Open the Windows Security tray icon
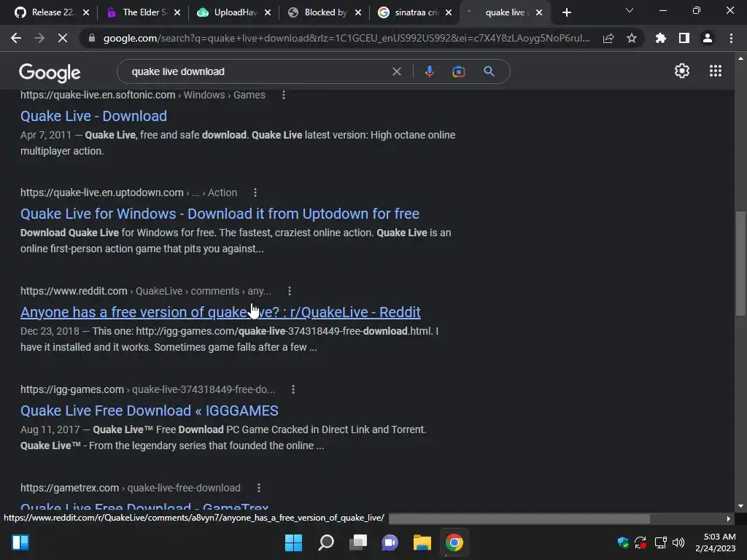Screen dimensions: 747x560 [x=623, y=542]
